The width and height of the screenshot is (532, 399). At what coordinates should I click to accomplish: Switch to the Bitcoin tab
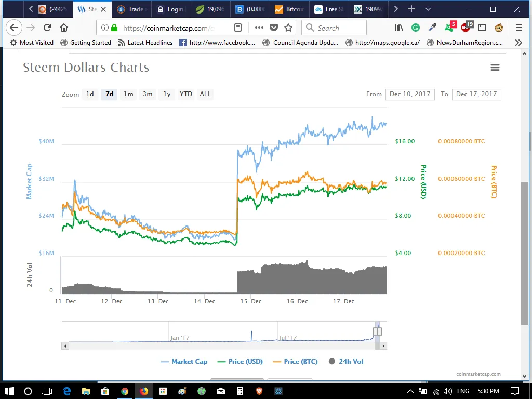[x=289, y=9]
